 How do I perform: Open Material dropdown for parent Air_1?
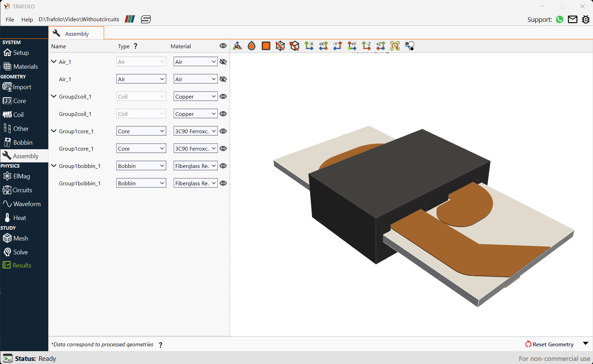pyautogui.click(x=196, y=62)
